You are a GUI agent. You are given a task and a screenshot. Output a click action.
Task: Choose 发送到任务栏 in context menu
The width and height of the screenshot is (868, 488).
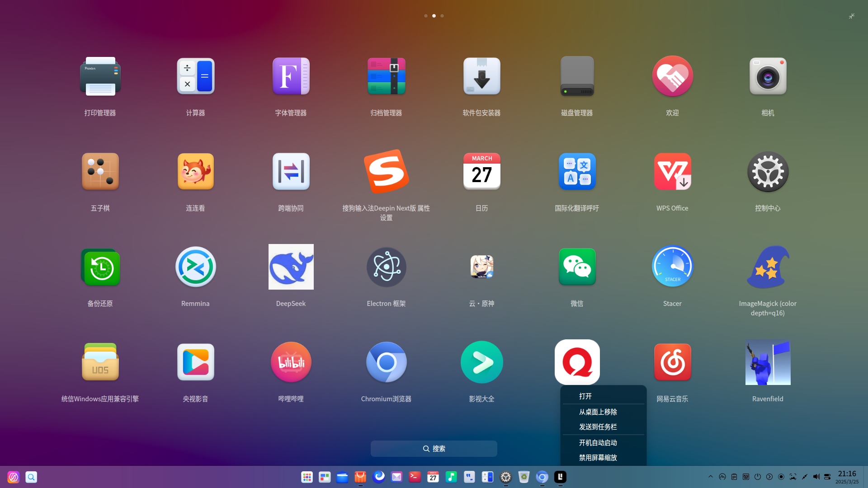pyautogui.click(x=604, y=427)
